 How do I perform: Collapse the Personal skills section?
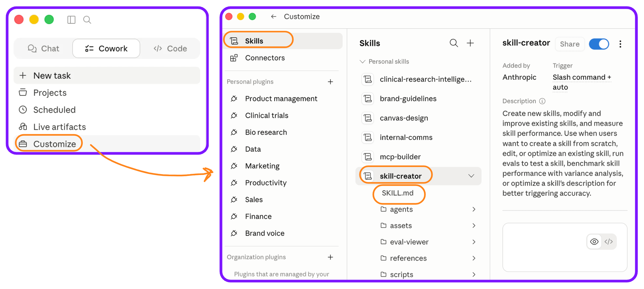[362, 62]
